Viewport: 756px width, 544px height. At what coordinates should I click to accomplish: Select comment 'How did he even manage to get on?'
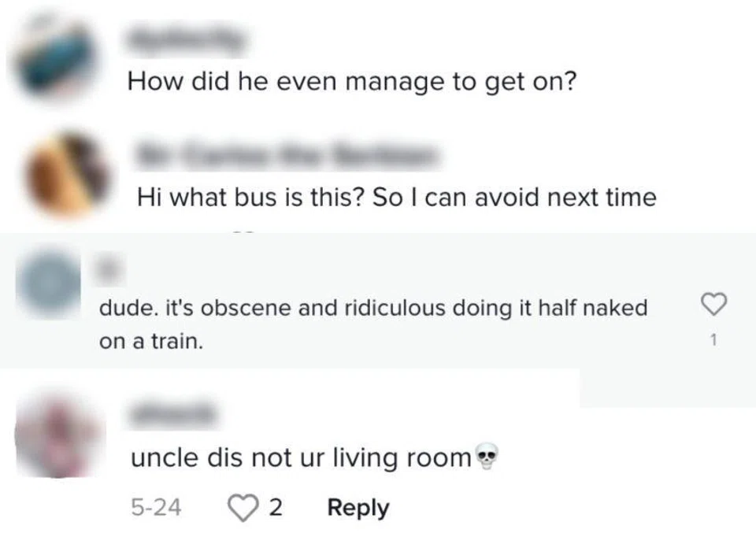tap(353, 81)
